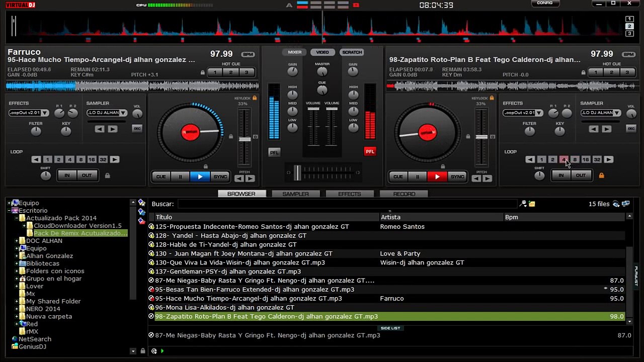
Task: Open the right deck sampler dropdown
Action: (x=601, y=113)
